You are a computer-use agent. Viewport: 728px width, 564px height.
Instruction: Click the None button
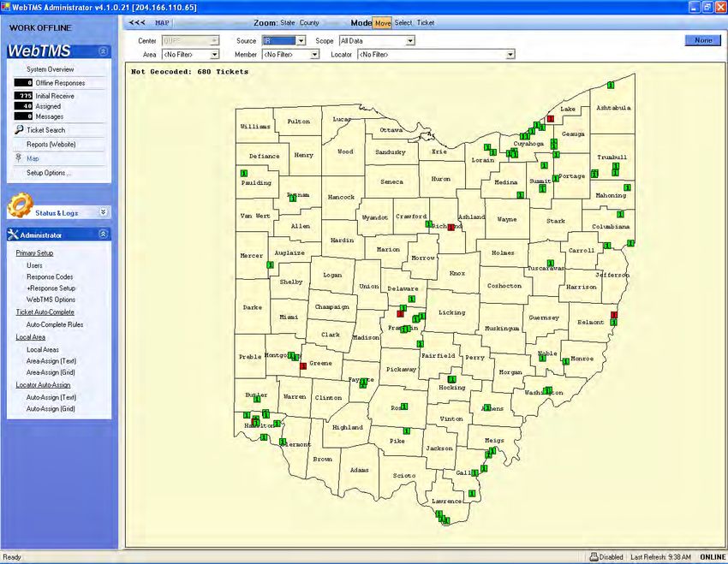click(x=703, y=40)
